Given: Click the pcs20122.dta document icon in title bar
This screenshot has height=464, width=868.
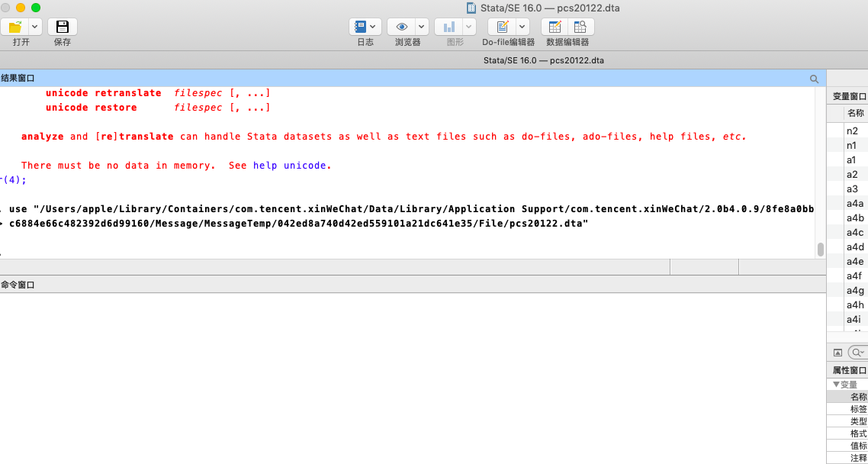Looking at the screenshot, I should click(471, 8).
